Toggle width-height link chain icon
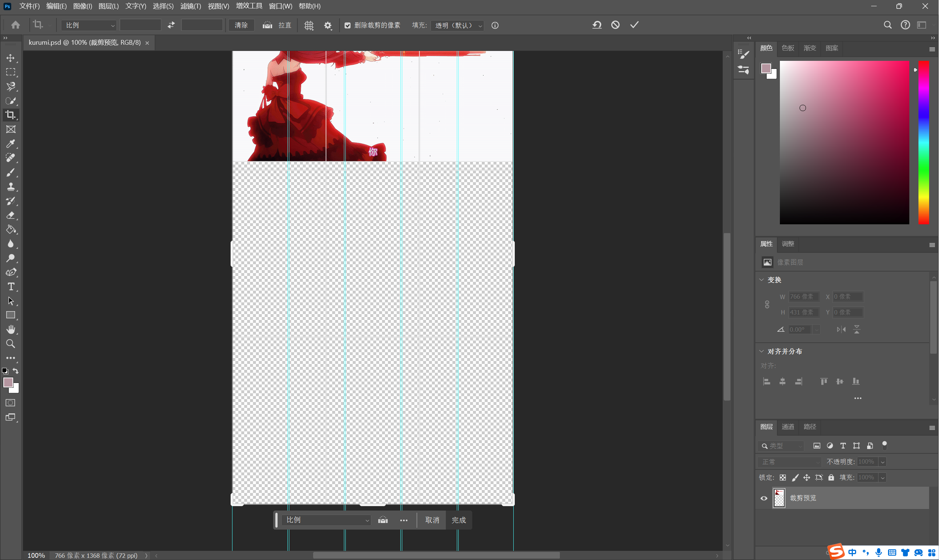This screenshot has width=939, height=560. pos(767,305)
